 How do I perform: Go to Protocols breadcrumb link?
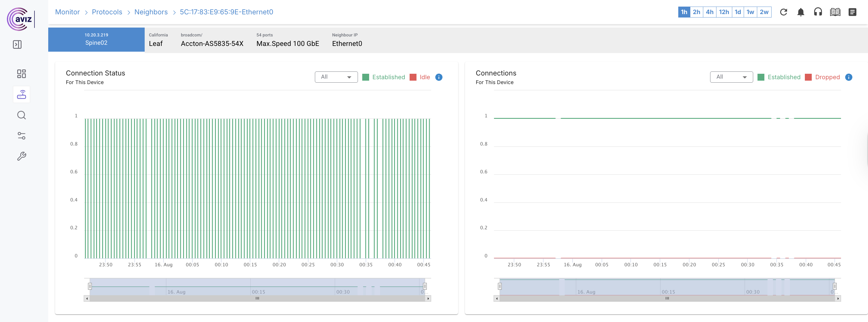pyautogui.click(x=107, y=12)
